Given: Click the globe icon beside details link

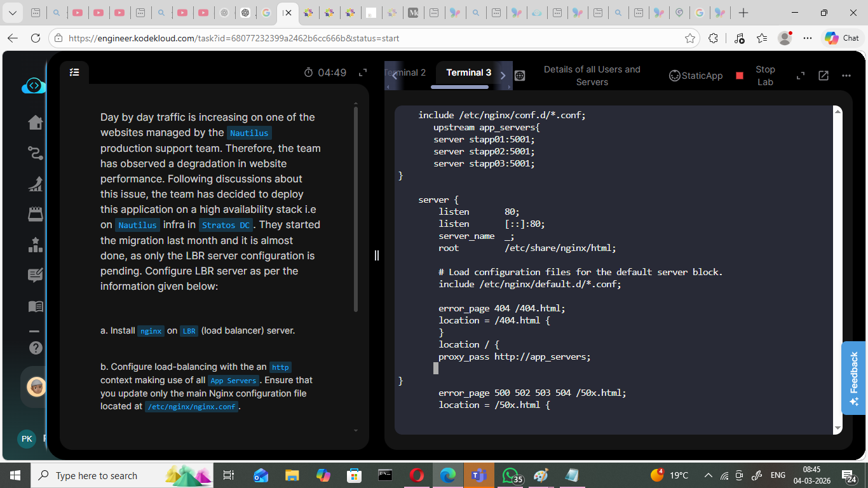Looking at the screenshot, I should (520, 76).
